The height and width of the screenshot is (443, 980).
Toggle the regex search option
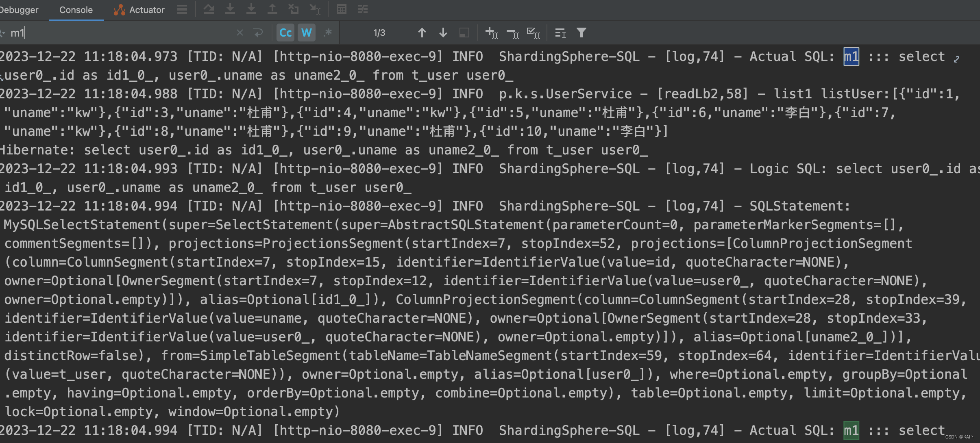tap(328, 33)
